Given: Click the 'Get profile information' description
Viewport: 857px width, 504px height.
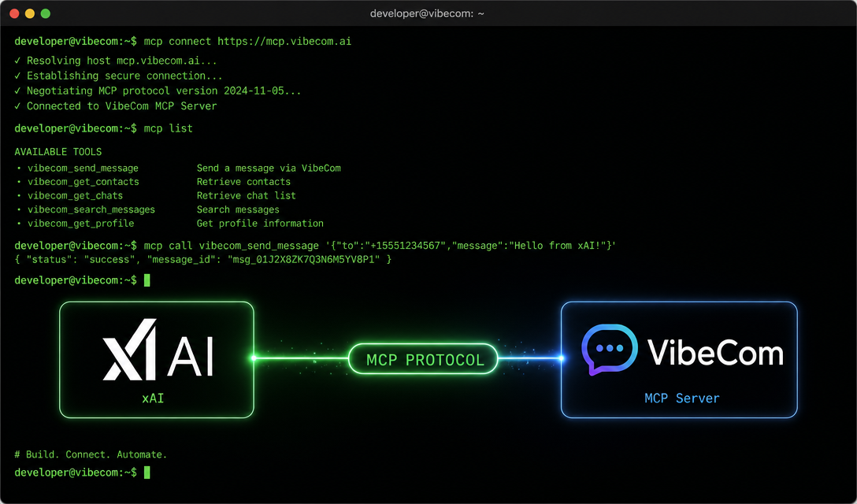Looking at the screenshot, I should point(260,224).
